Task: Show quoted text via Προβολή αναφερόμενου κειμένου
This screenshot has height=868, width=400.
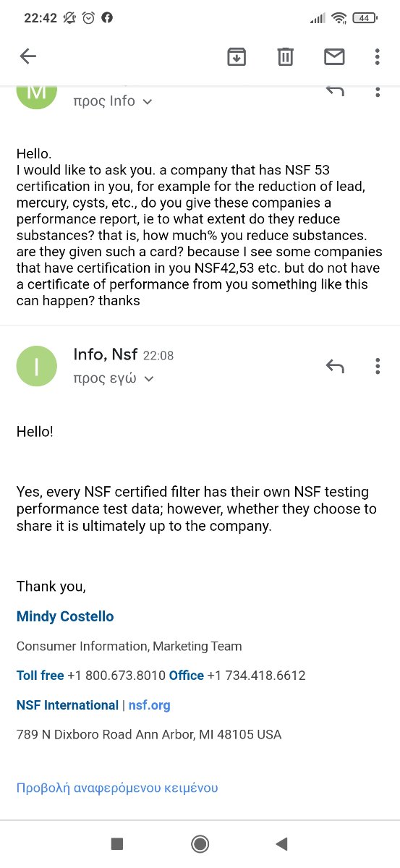Action: pyautogui.click(x=117, y=788)
